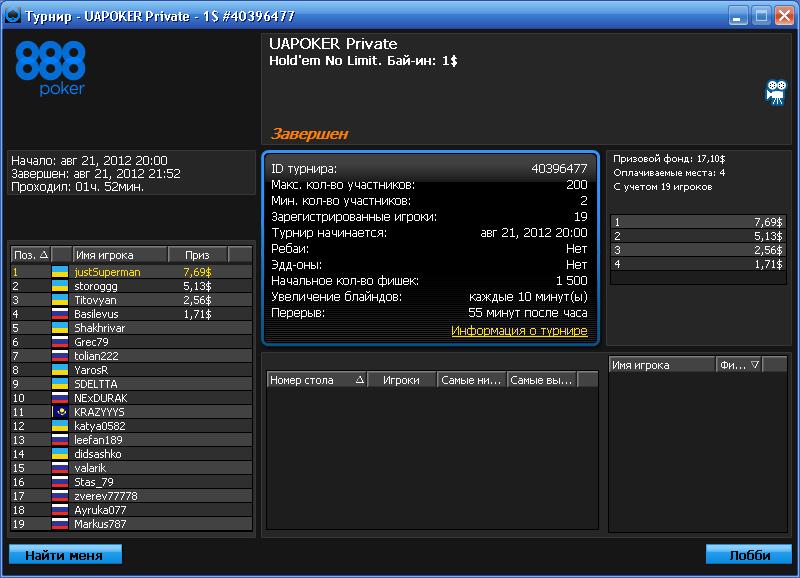Sort by 'Имя игрока' in chips panel

pyautogui.click(x=662, y=365)
